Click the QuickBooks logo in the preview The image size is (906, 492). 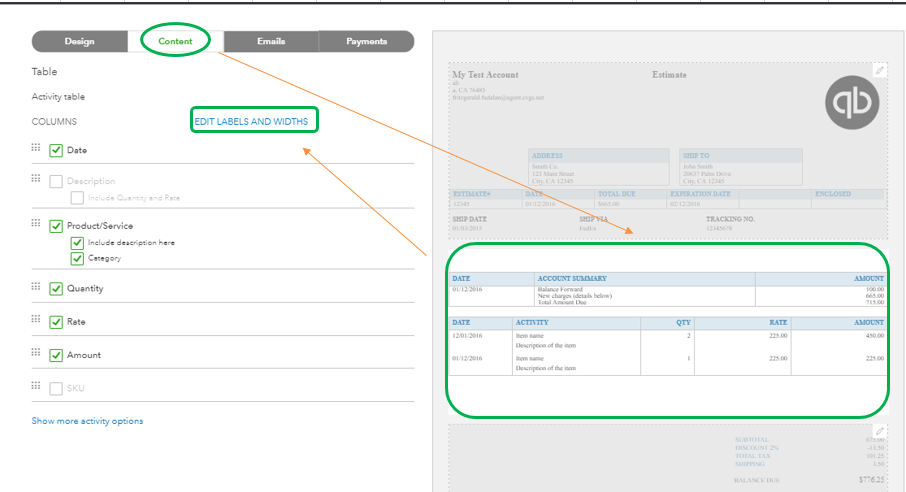click(852, 103)
